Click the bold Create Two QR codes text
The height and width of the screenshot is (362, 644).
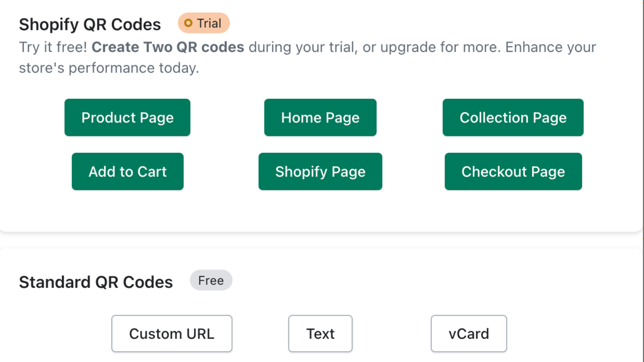click(168, 47)
